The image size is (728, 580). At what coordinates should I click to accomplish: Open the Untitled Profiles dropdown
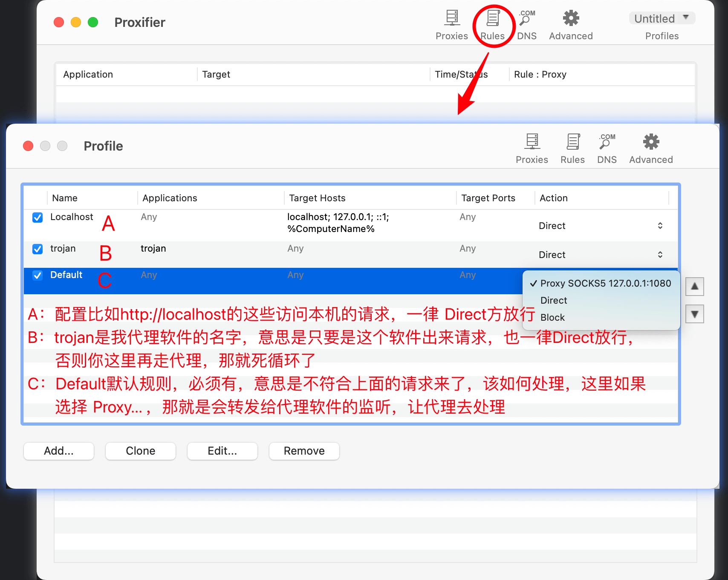click(x=662, y=19)
